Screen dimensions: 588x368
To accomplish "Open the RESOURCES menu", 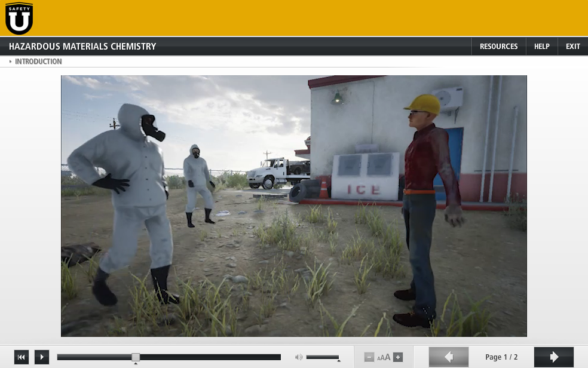I will coord(498,46).
